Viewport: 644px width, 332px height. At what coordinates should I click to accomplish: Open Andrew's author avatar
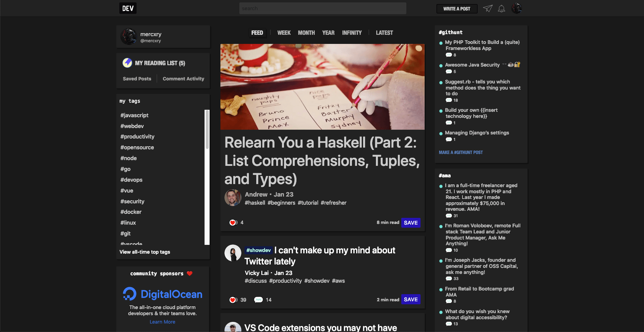point(233,198)
